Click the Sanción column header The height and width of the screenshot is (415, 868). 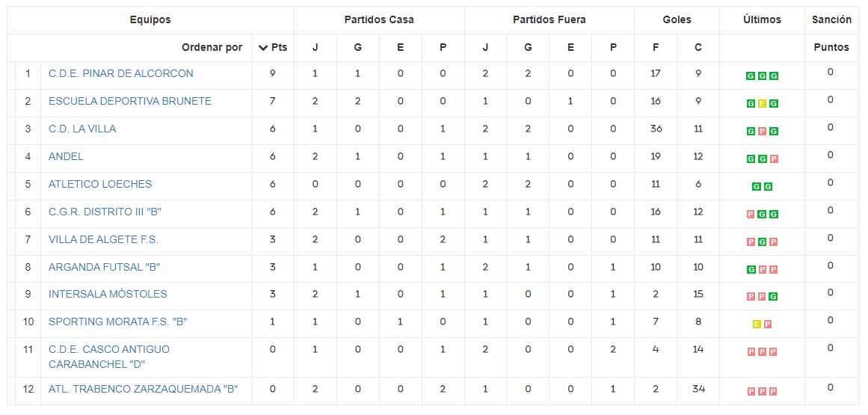tap(831, 20)
